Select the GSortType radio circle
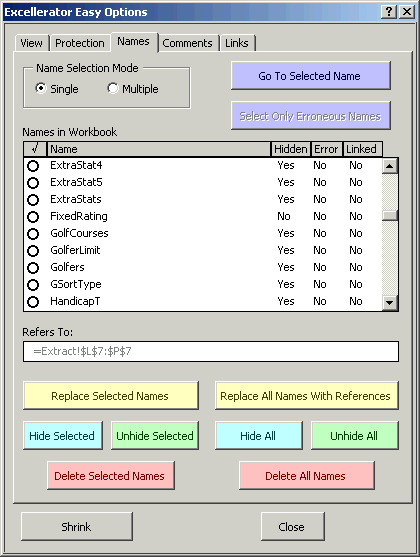 [33, 285]
